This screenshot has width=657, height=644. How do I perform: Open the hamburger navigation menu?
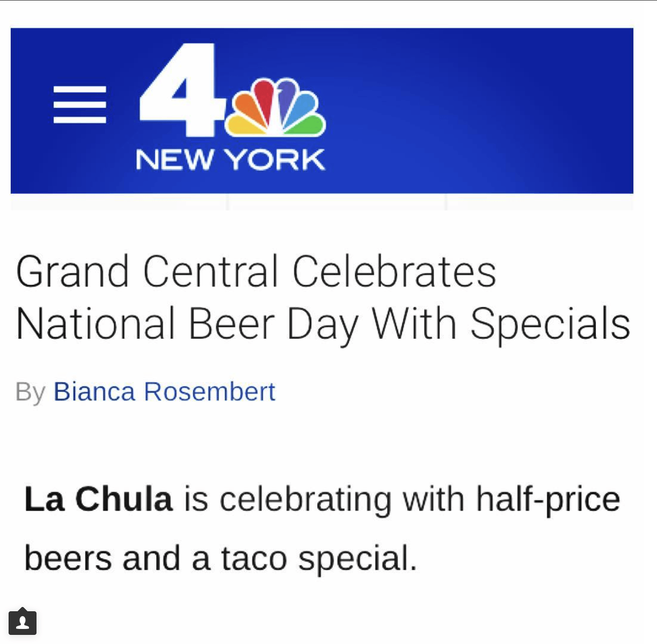(x=79, y=105)
